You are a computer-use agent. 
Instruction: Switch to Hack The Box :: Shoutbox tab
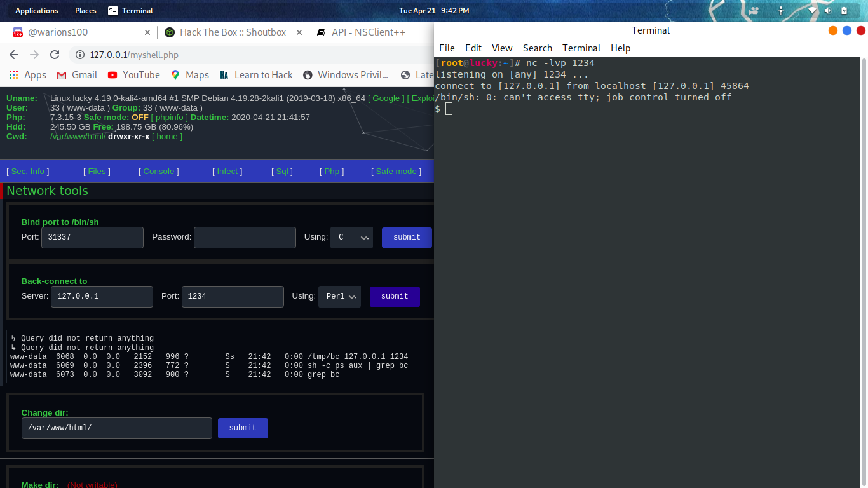(x=233, y=32)
